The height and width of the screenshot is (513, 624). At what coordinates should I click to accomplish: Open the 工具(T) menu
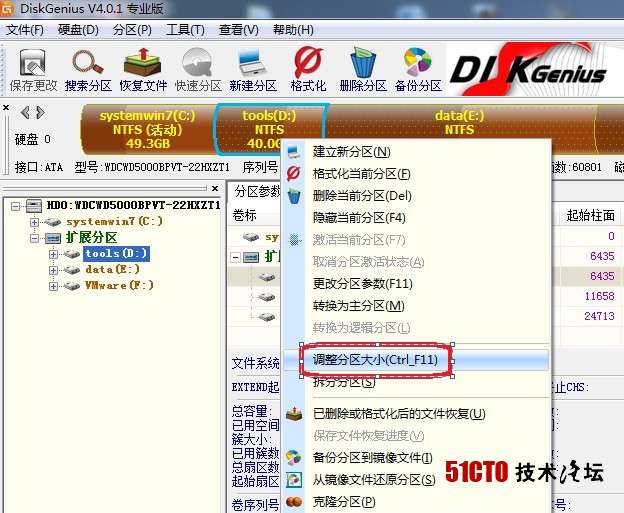tap(185, 30)
